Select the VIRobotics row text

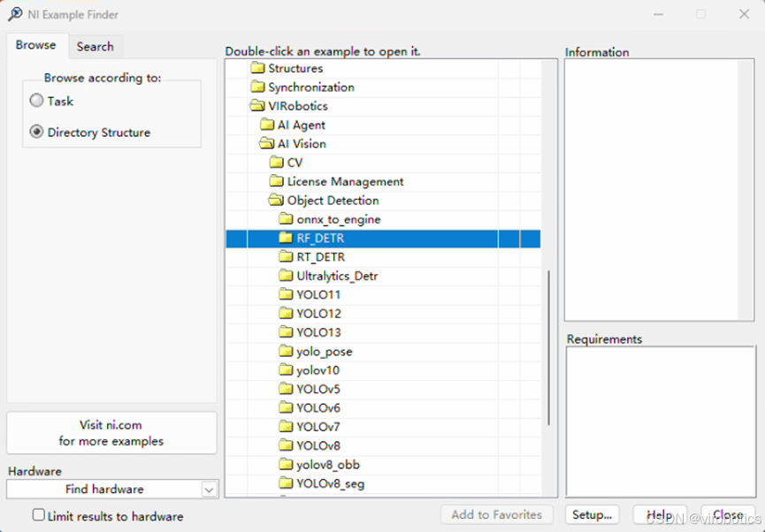298,106
